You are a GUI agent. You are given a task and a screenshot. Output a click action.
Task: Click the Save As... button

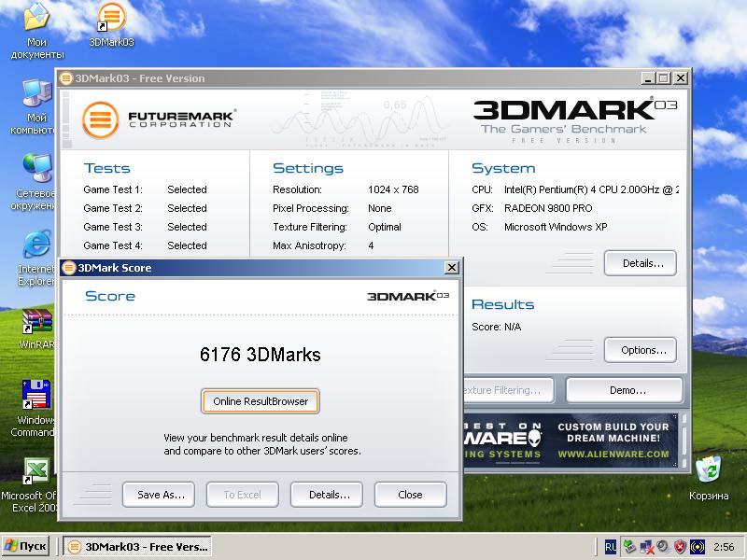click(159, 495)
